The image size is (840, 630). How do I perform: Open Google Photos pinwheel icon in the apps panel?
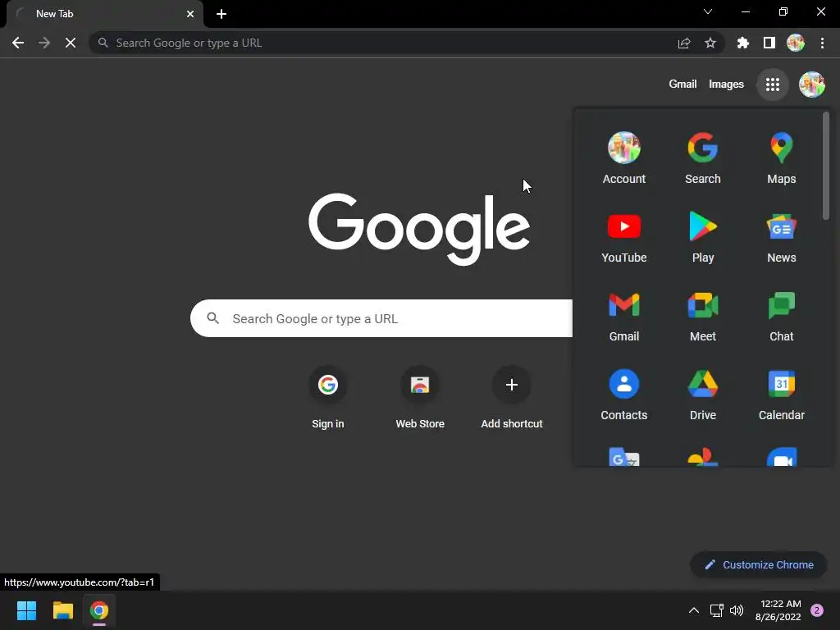(x=703, y=456)
